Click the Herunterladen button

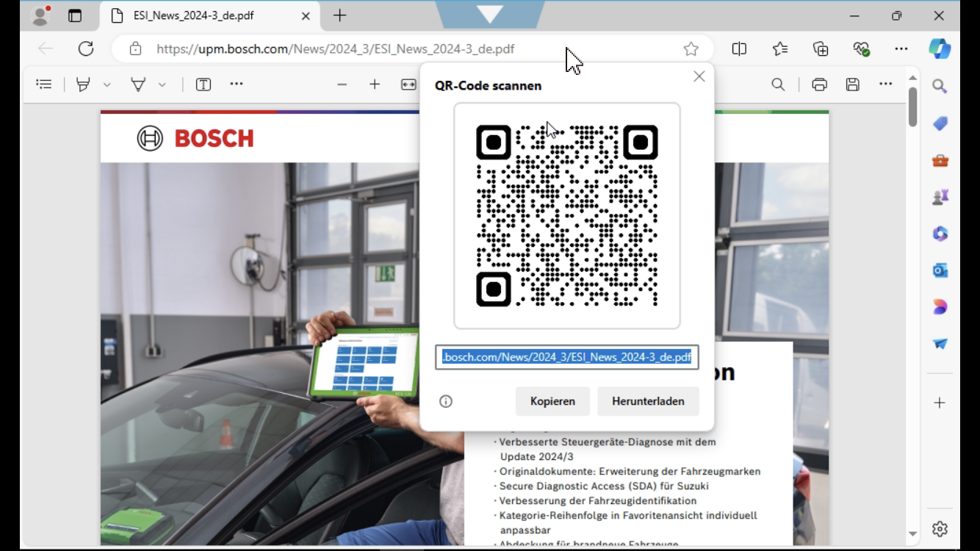[x=648, y=401]
